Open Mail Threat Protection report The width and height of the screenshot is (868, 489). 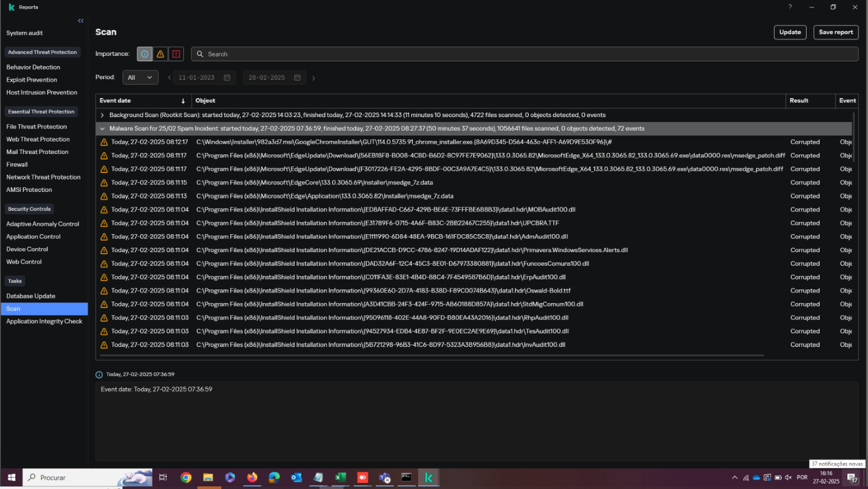pyautogui.click(x=37, y=152)
